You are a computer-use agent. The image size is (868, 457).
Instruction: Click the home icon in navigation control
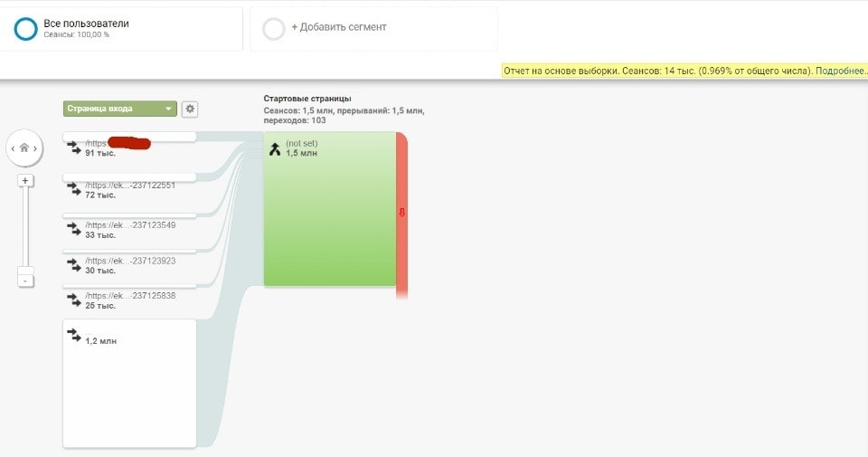click(24, 148)
